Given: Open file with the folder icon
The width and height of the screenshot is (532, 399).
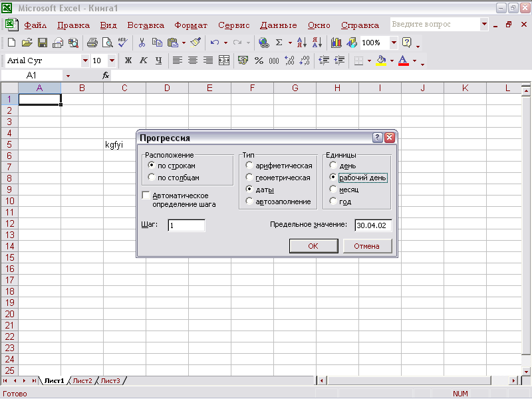Looking at the screenshot, I should [x=27, y=43].
